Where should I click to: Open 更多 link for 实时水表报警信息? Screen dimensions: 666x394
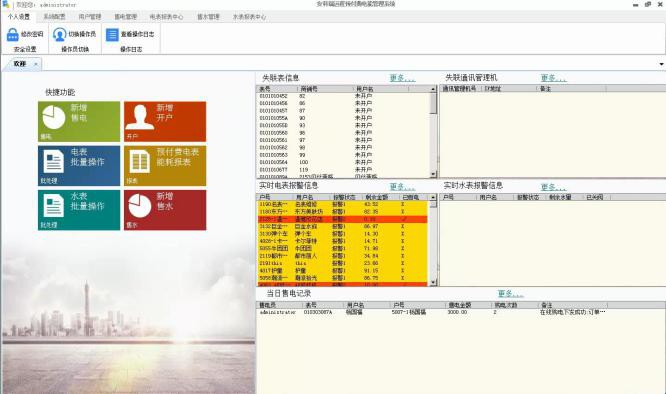tap(553, 187)
